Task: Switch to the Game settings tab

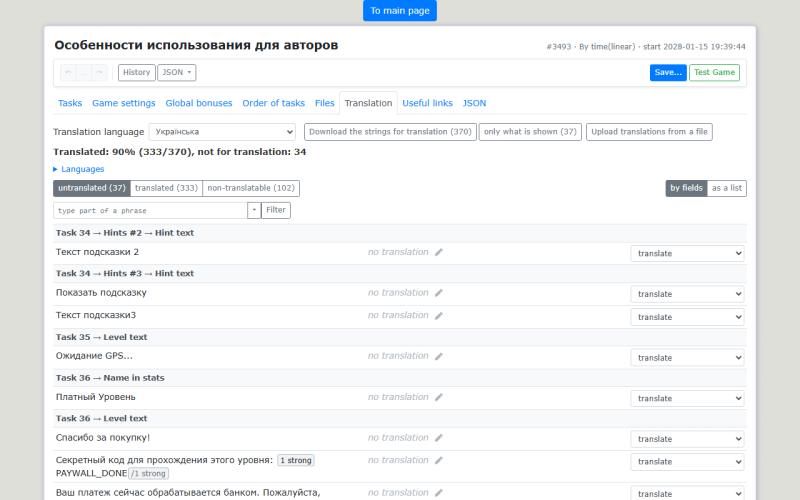Action: point(123,103)
